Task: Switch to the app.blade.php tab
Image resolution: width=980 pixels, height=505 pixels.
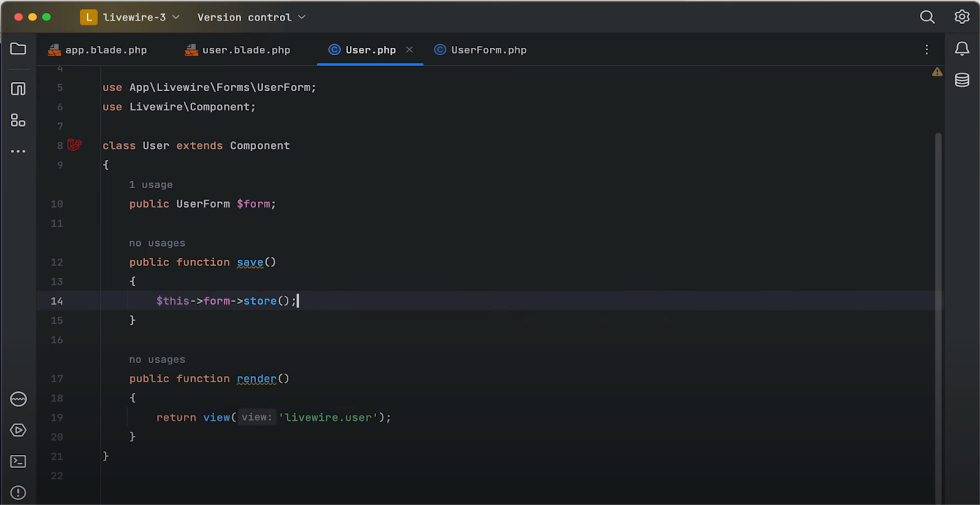Action: pyautogui.click(x=98, y=50)
